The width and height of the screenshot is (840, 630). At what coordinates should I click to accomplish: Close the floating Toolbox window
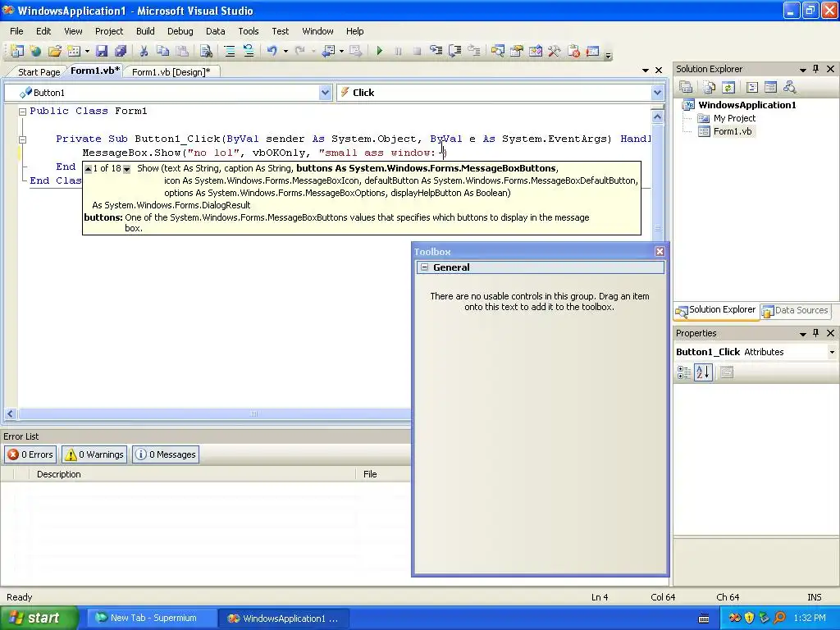point(660,251)
